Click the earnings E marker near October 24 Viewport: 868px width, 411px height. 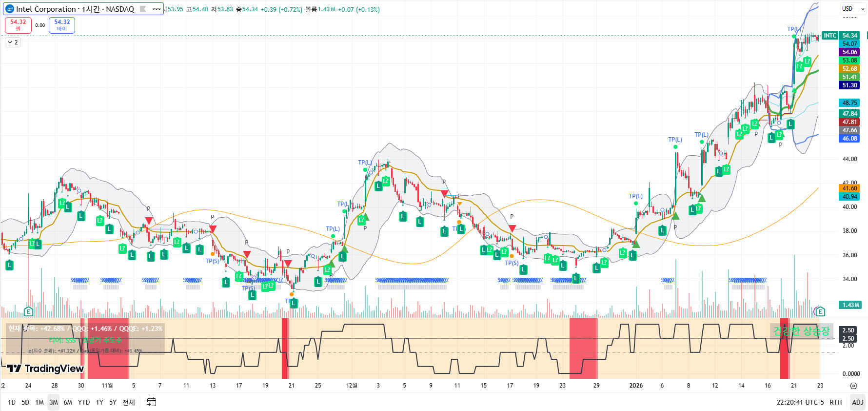28,311
